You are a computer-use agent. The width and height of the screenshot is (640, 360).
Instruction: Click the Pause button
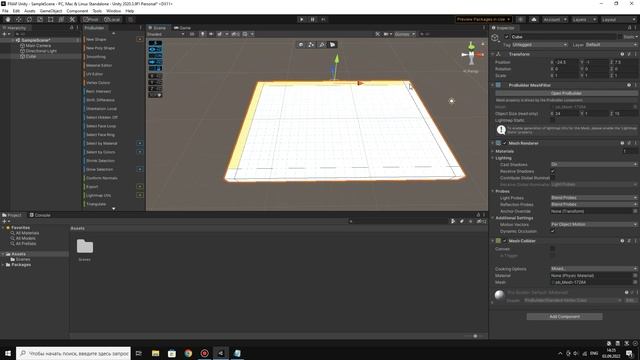[x=313, y=19]
